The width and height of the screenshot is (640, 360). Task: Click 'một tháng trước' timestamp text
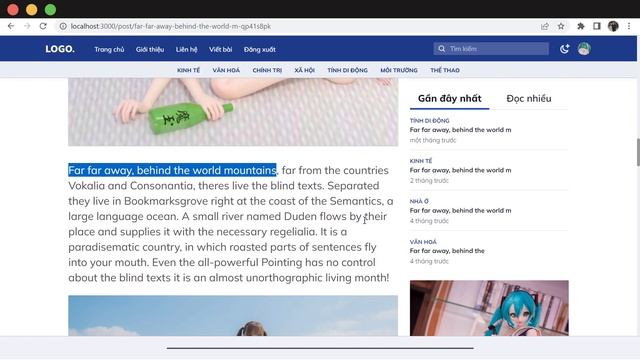tap(433, 140)
